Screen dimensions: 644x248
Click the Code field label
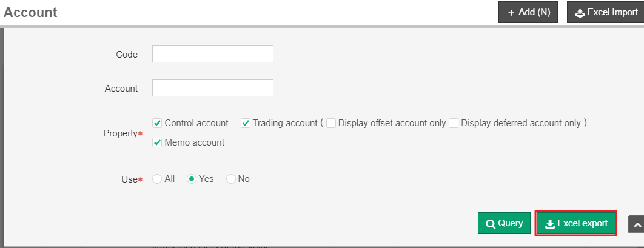click(127, 55)
